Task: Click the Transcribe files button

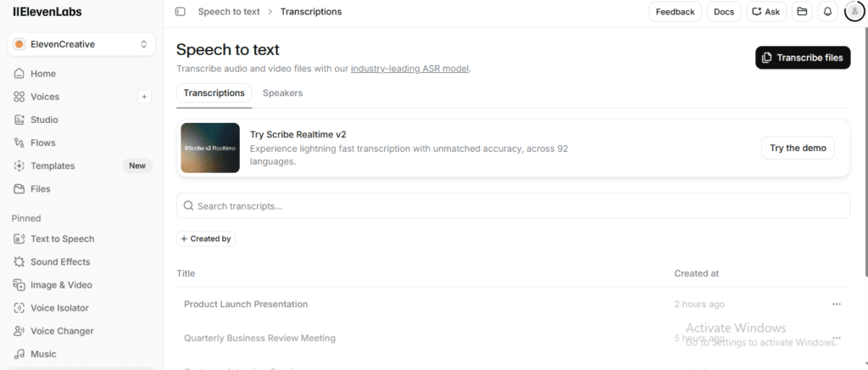Action: [803, 58]
